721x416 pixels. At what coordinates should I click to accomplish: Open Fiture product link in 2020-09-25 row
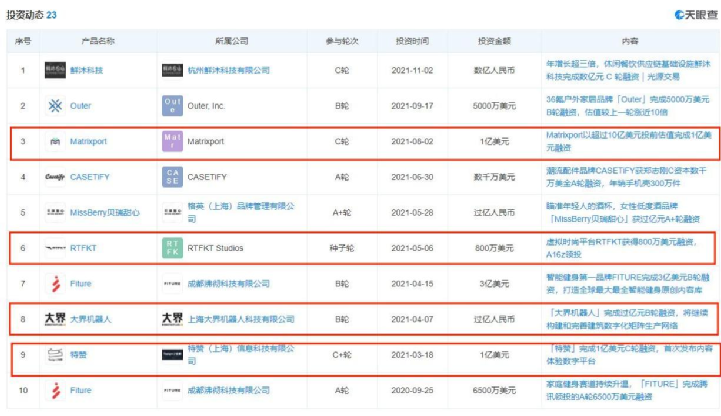tap(80, 390)
